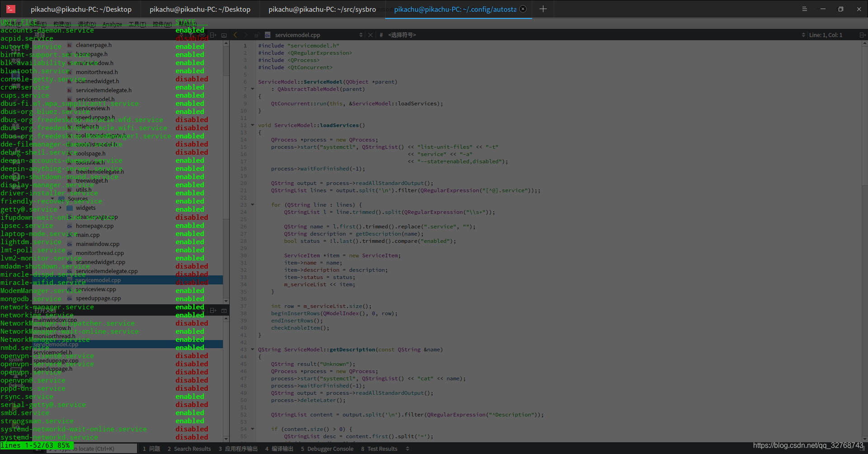Close the project sidebar panel
Screen dimensions: 868x454
(224, 35)
